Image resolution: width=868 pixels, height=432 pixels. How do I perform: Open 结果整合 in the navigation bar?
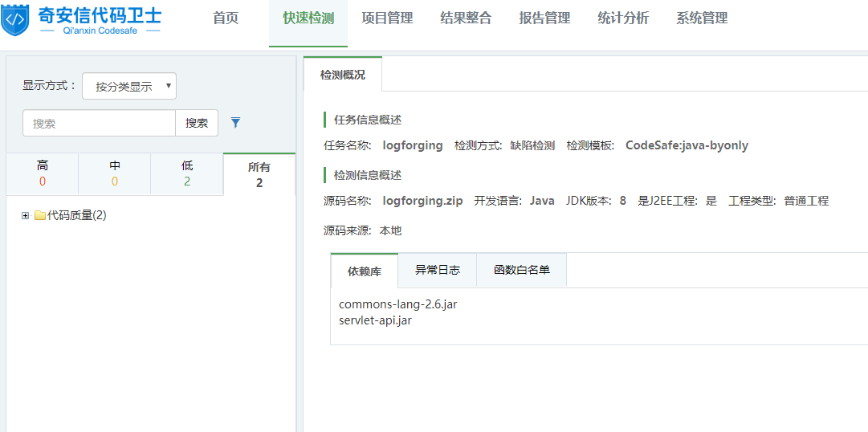click(x=466, y=18)
